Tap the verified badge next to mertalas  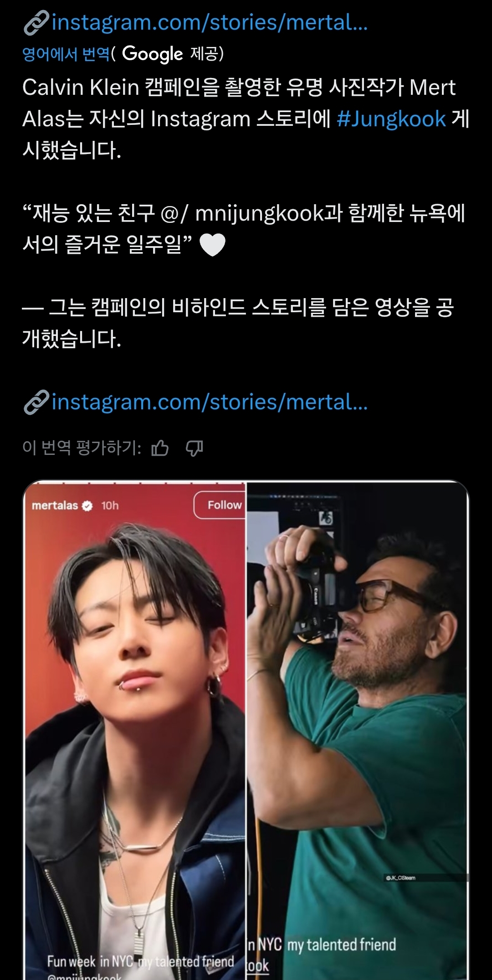(87, 505)
